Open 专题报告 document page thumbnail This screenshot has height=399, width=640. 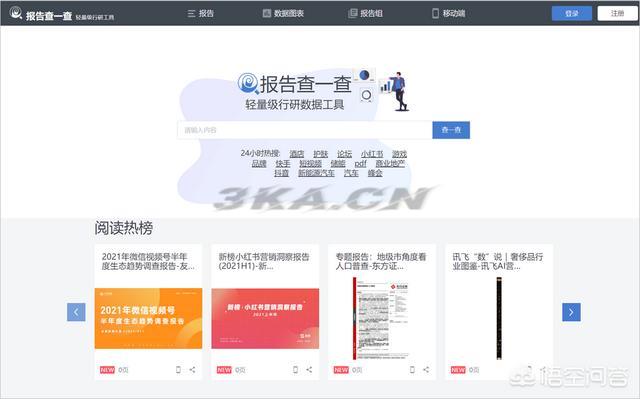click(382, 318)
